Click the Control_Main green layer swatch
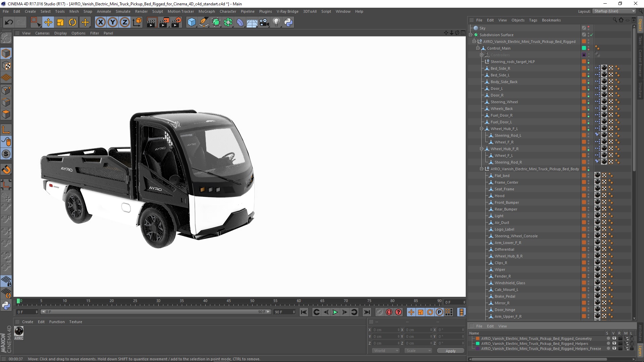644x362 pixels. tap(584, 48)
